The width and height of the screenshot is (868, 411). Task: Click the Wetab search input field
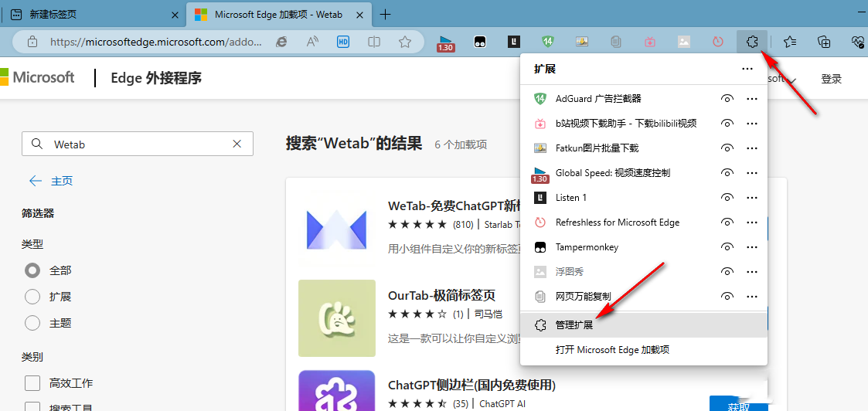click(x=138, y=144)
